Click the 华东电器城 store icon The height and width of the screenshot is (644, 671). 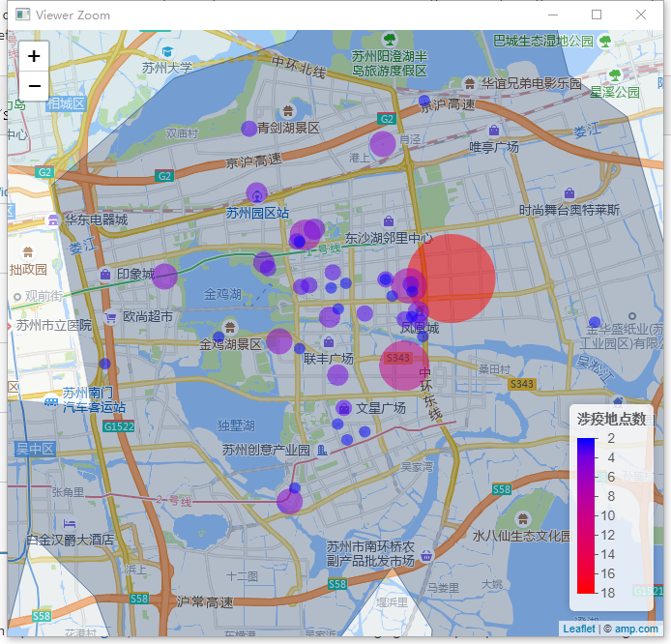(x=53, y=220)
